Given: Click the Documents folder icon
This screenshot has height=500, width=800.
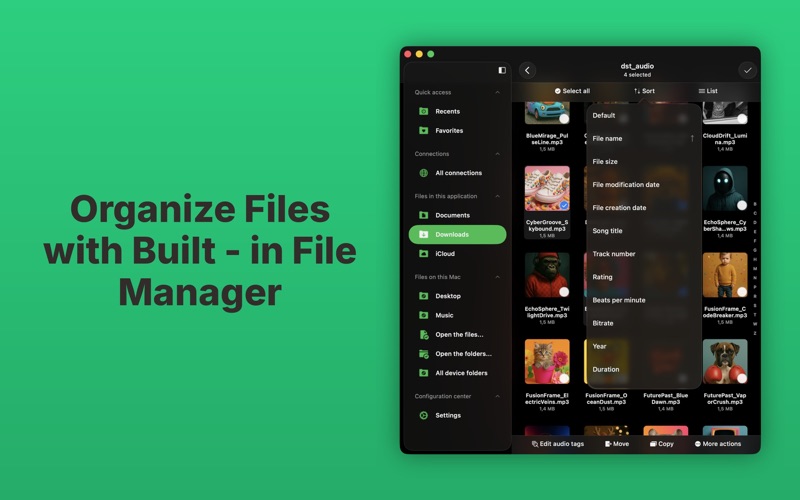Looking at the screenshot, I should [x=423, y=215].
